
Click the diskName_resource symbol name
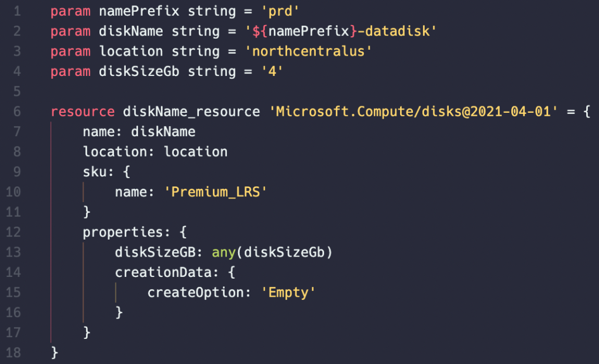click(x=191, y=112)
